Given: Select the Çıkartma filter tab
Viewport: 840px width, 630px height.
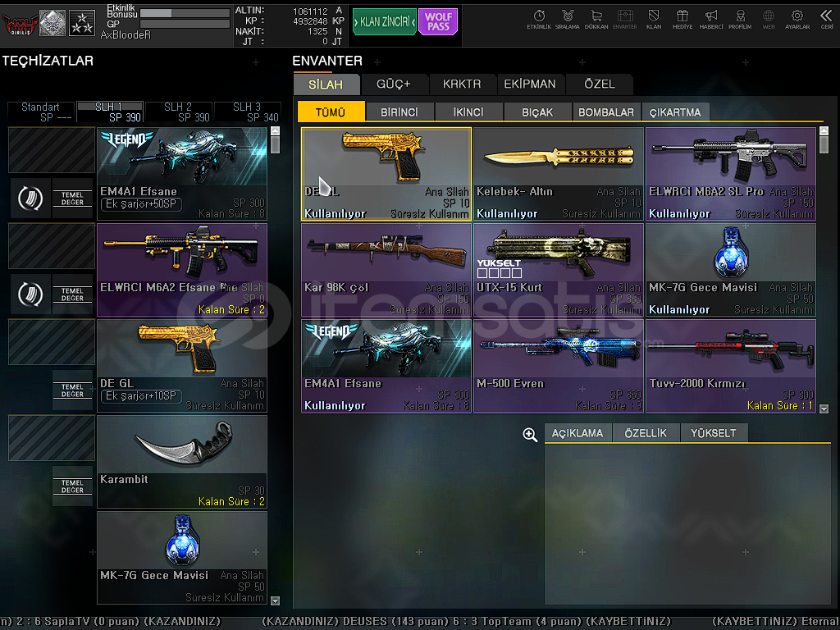Looking at the screenshot, I should click(x=675, y=112).
